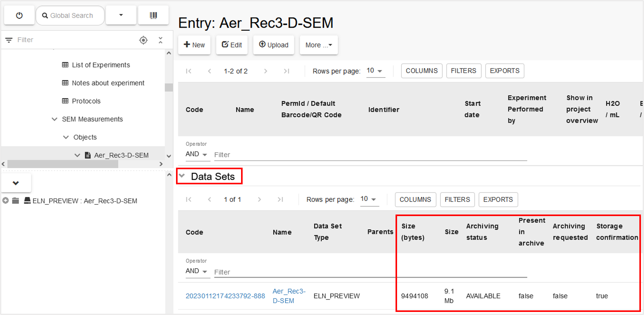Go to next page in entry table
644x315 pixels.
pos(265,71)
